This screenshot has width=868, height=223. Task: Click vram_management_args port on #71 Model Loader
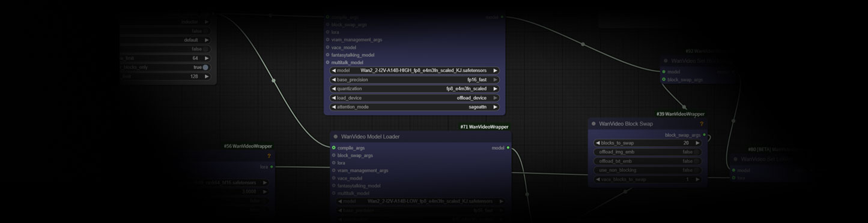333,170
